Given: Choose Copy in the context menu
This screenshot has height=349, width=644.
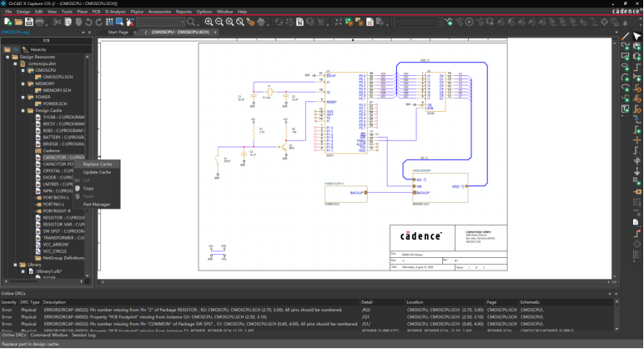Looking at the screenshot, I should [x=88, y=188].
